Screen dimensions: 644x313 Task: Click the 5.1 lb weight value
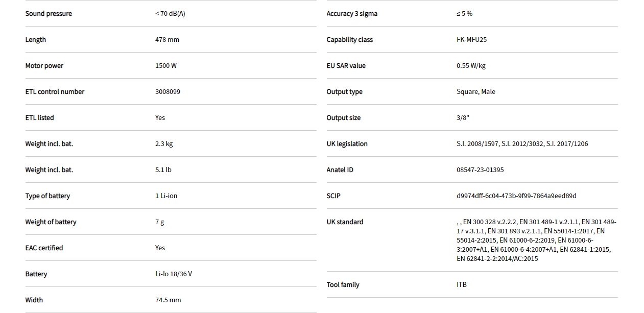click(x=163, y=170)
